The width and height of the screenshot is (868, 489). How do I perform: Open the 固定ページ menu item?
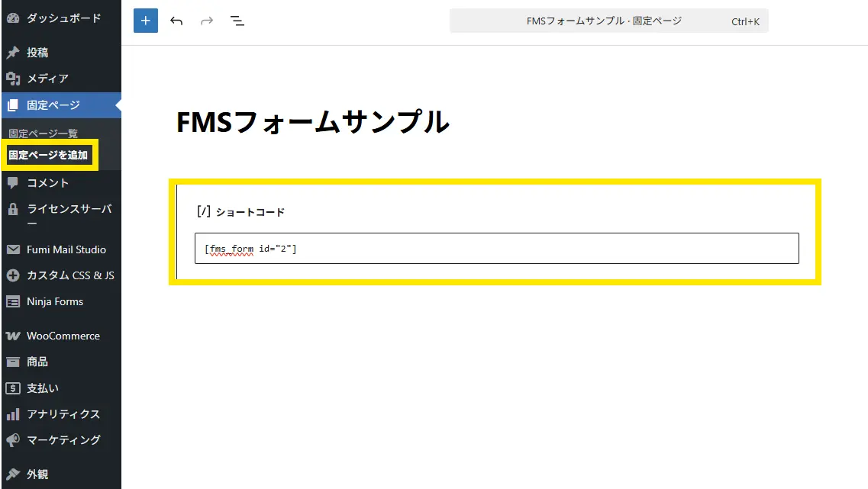coord(53,105)
